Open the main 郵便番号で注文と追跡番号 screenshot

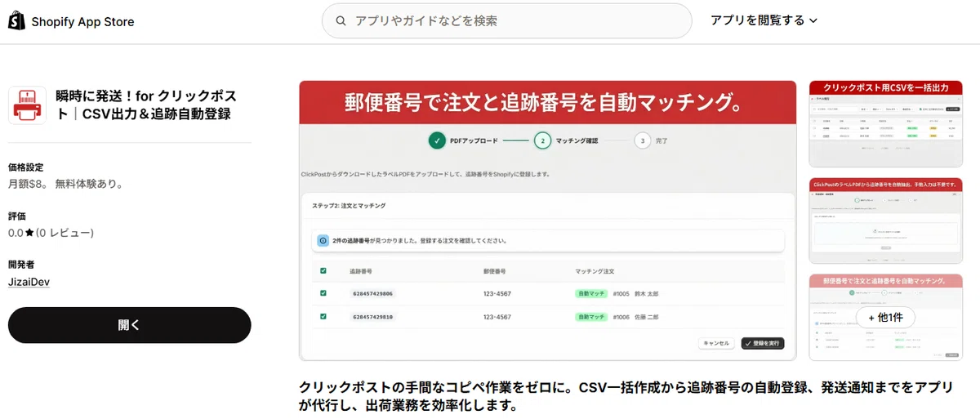coord(547,221)
